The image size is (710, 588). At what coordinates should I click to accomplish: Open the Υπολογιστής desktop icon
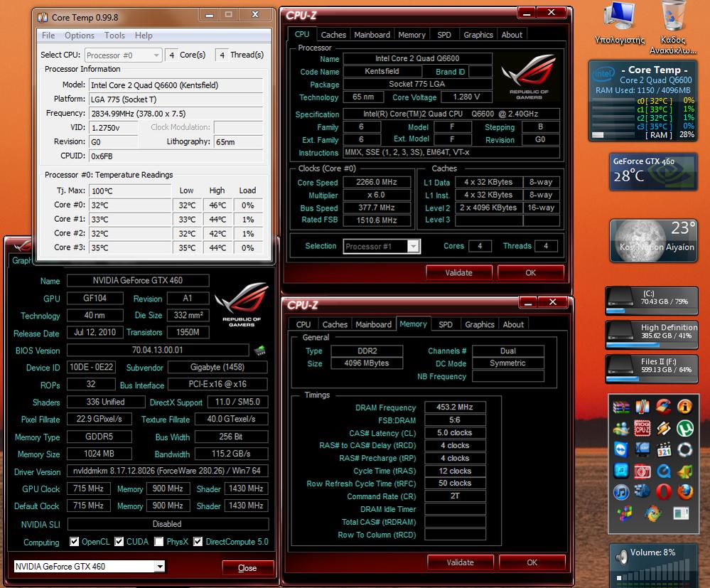click(620, 23)
